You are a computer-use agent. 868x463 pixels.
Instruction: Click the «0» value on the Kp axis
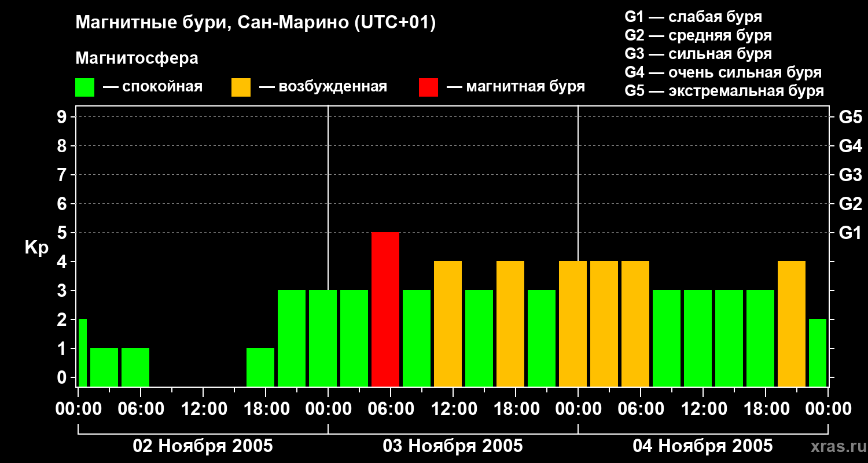(63, 377)
